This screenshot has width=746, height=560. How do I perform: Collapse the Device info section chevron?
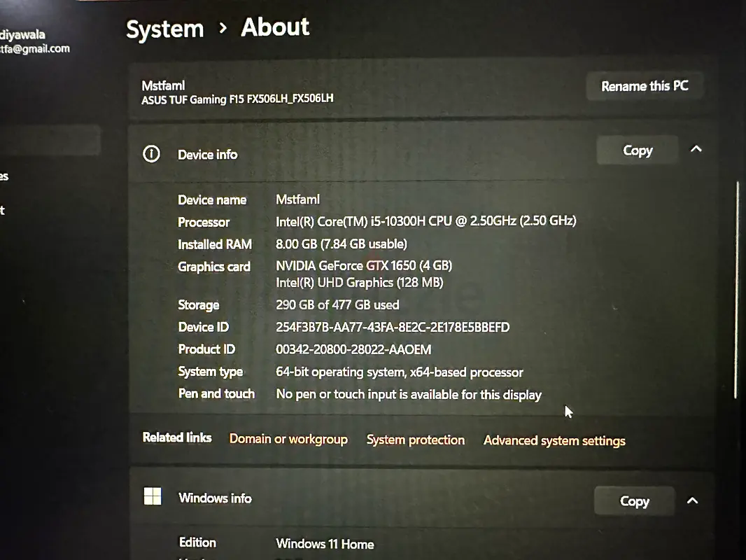[x=696, y=149]
